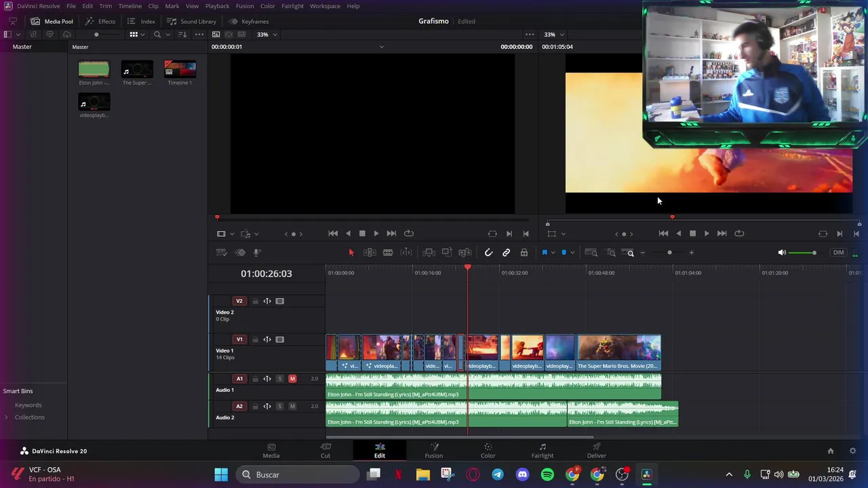This screenshot has height=488, width=868.
Task: Switch to the Cut page
Action: (x=325, y=451)
